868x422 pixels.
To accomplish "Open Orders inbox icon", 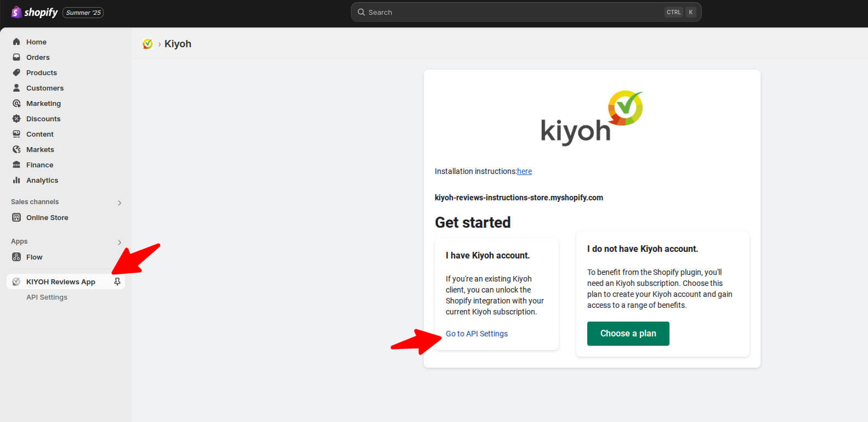I will click(x=16, y=57).
